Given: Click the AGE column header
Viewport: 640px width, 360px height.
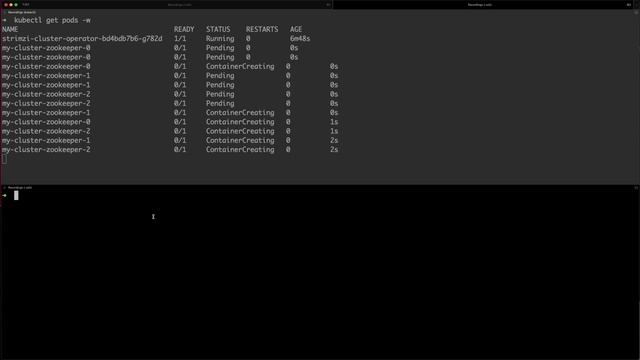Looking at the screenshot, I should pyautogui.click(x=296, y=29).
